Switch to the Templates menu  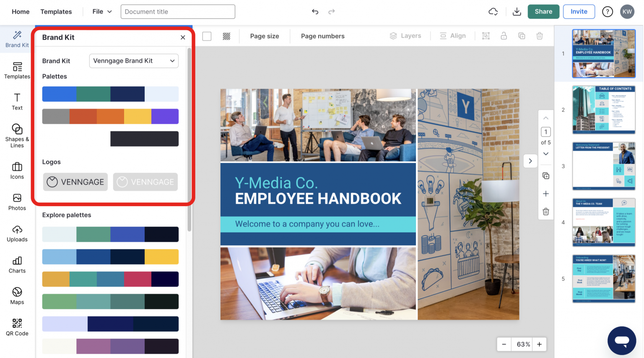[x=56, y=11]
